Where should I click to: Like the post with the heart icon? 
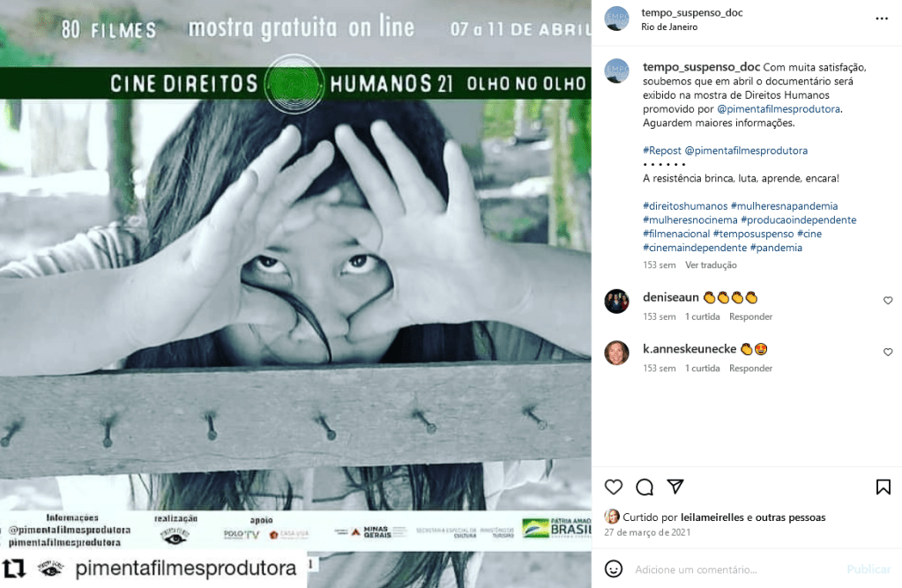point(613,487)
